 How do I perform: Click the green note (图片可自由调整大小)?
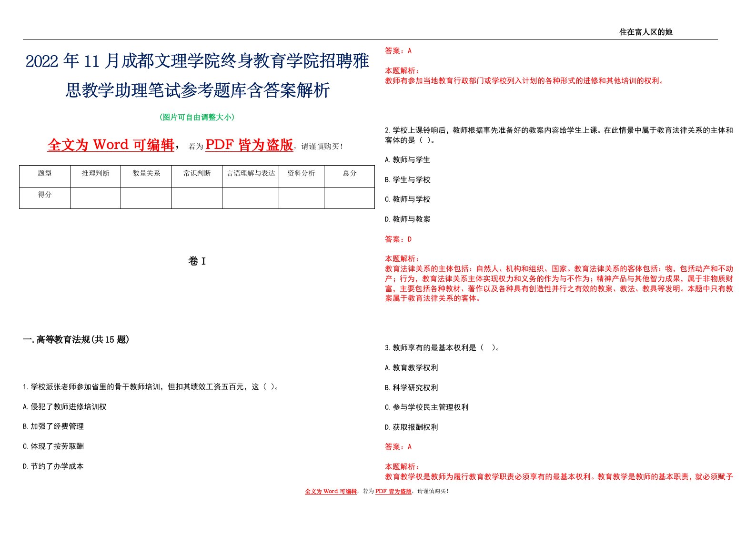[197, 117]
